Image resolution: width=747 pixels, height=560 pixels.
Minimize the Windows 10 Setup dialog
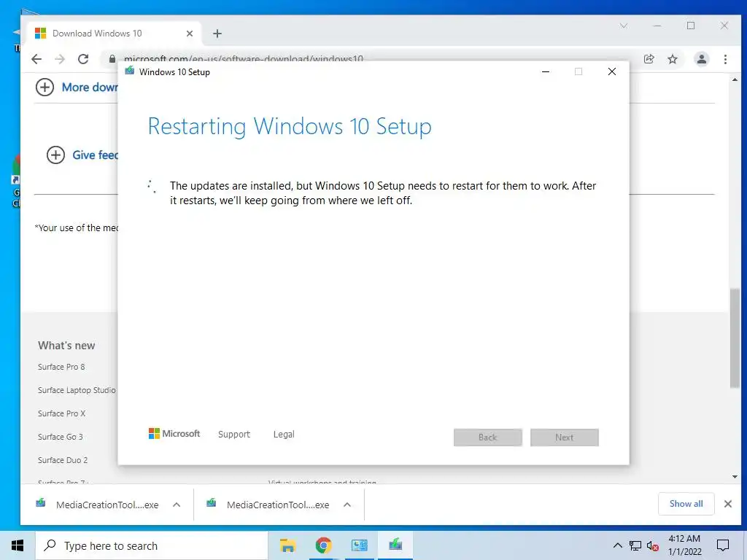[x=546, y=72]
